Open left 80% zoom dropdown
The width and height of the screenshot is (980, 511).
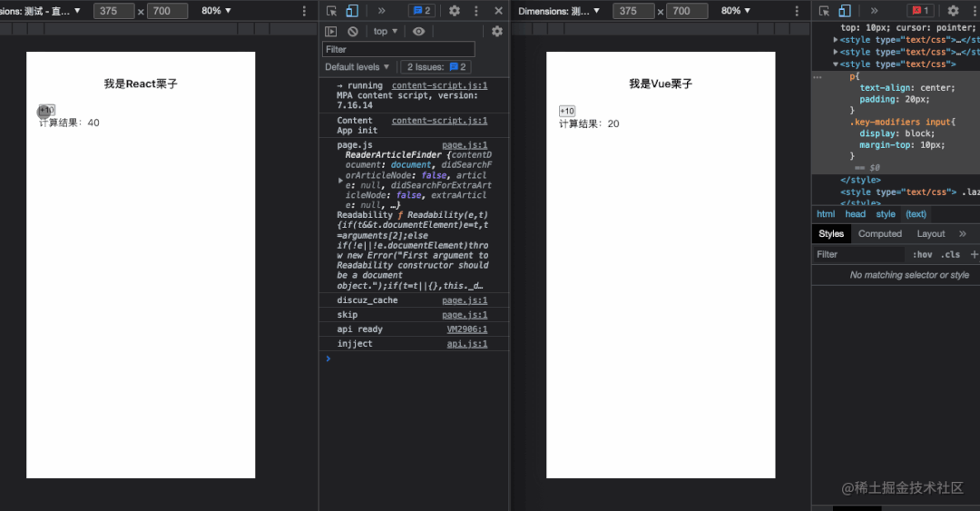216,11
